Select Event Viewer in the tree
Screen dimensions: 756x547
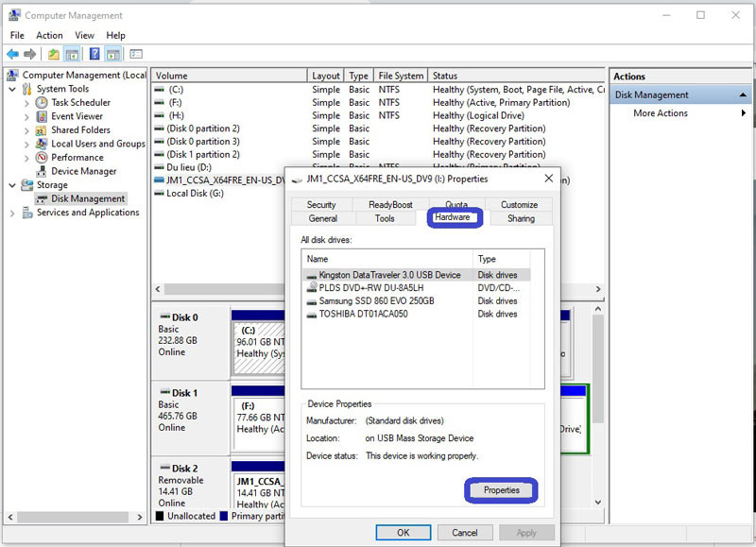click(x=77, y=116)
